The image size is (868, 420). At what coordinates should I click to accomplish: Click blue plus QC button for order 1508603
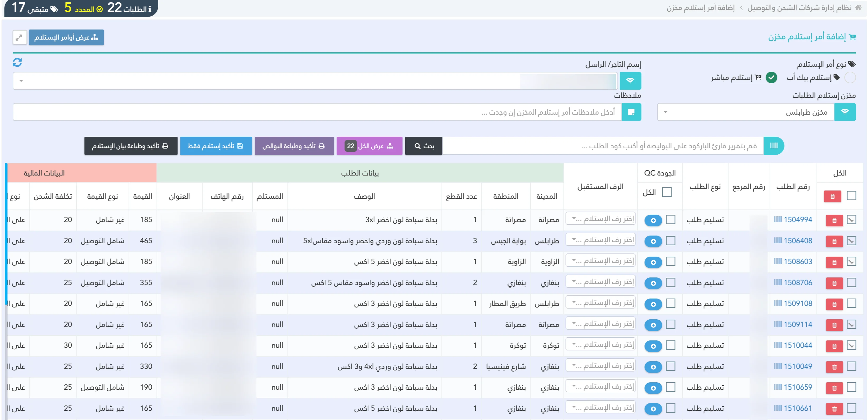pos(653,262)
